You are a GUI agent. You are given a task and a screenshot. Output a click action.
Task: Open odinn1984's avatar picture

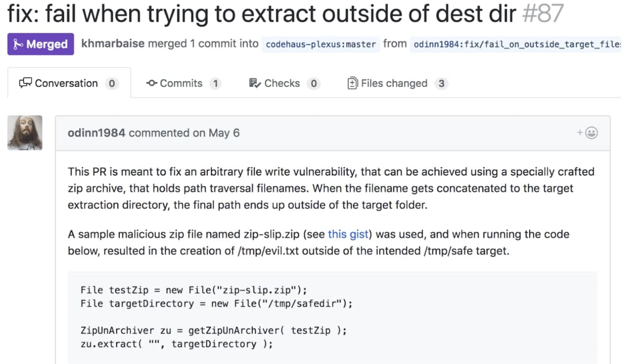(25, 133)
